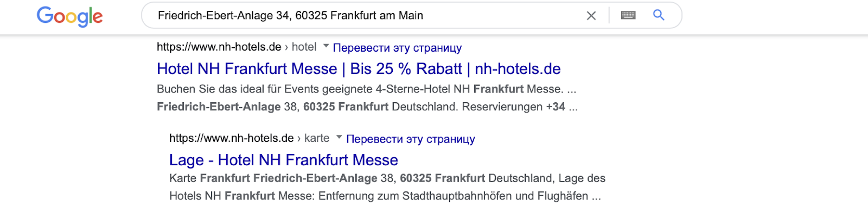Click the 'Buchen Sie das ideal für Events' snippet
868x218 pixels.
pos(367,89)
